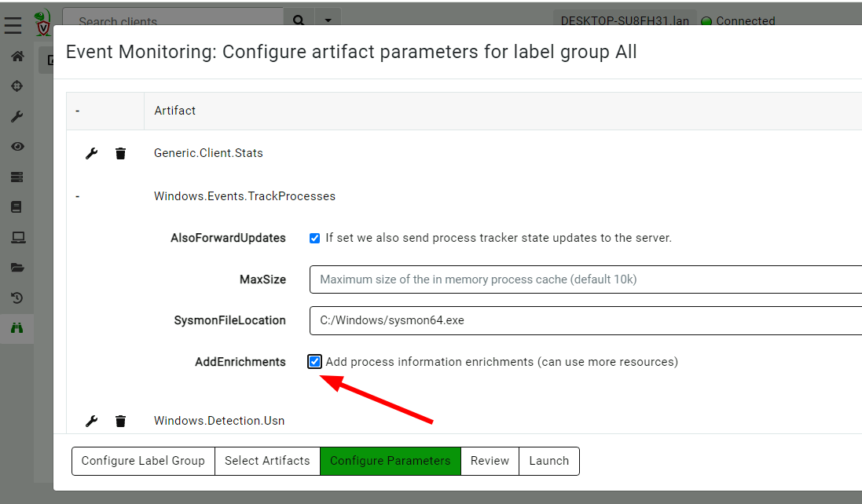Open the Server Dashboard stack icon

[17, 177]
